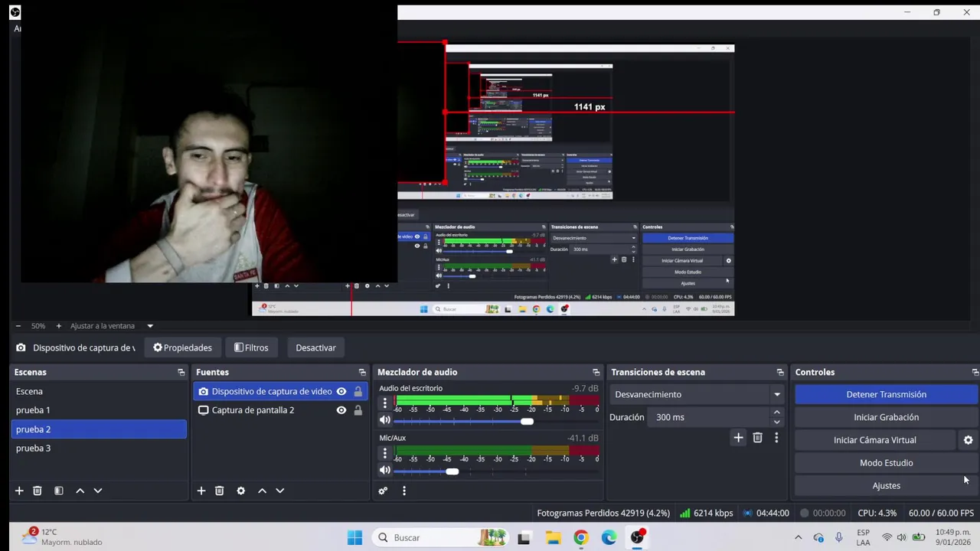The width and height of the screenshot is (980, 551).
Task: Click Detener Transmisión button
Action: pos(886,394)
